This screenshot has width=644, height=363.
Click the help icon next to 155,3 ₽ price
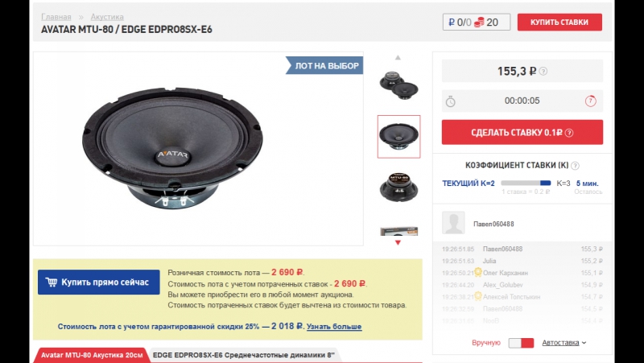pos(543,72)
